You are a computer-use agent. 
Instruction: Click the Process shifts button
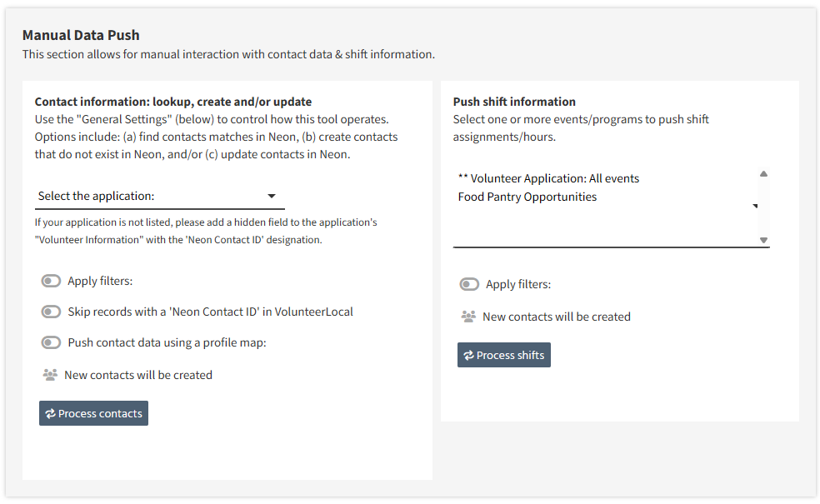point(504,356)
